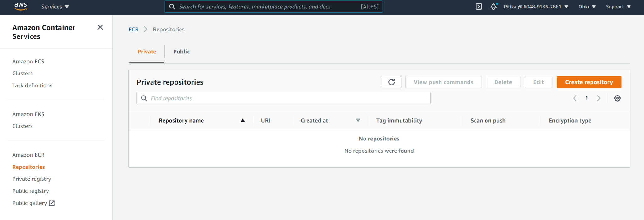This screenshot has height=220, width=644.
Task: Click the Create repository button
Action: coord(589,82)
